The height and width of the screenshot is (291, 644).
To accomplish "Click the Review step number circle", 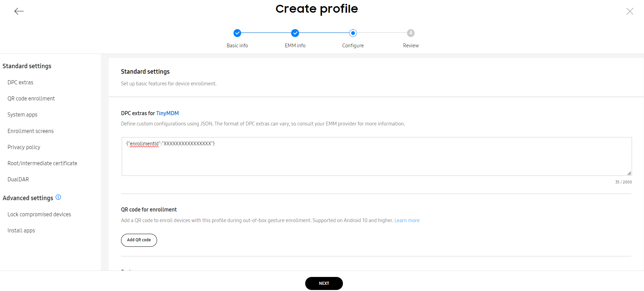I will 411,33.
